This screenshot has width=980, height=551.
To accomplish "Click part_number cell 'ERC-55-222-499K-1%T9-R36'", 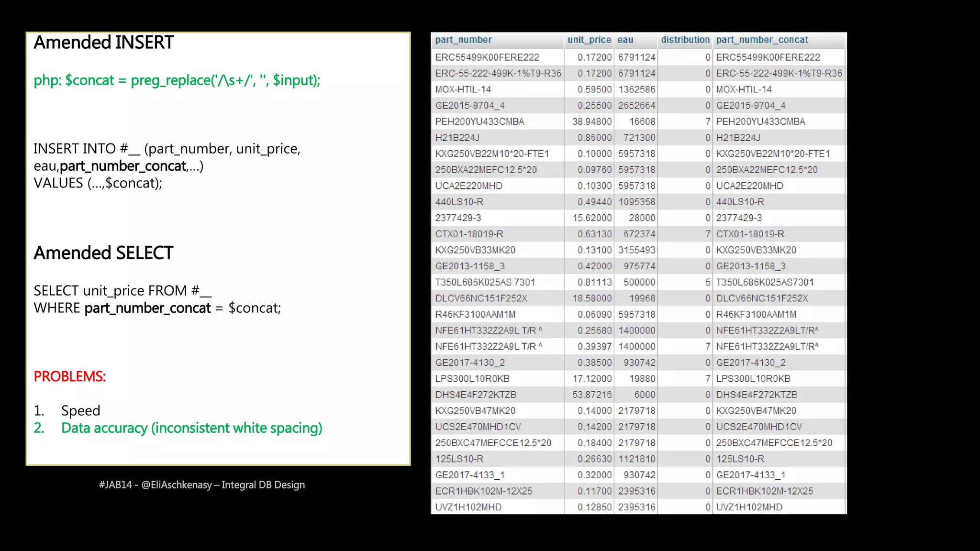I will (498, 73).
